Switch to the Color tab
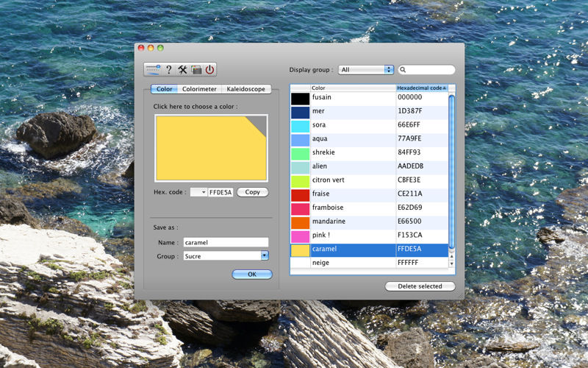 [164, 89]
